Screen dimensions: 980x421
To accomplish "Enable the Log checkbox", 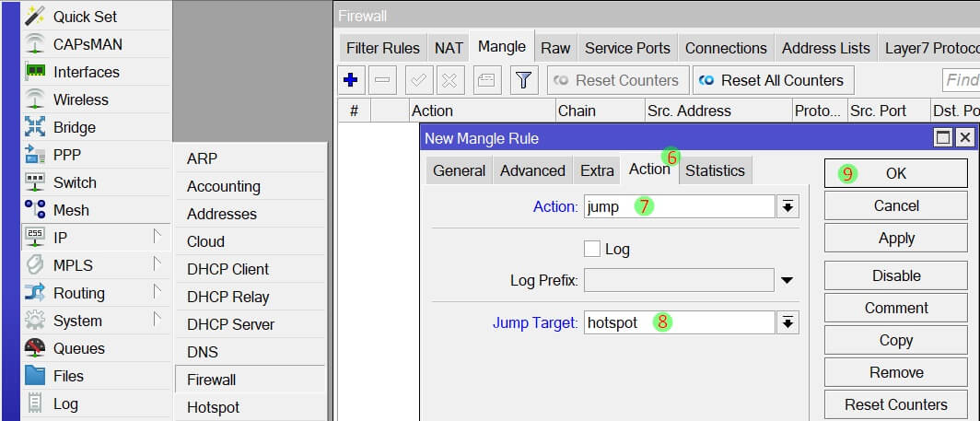I will [592, 249].
